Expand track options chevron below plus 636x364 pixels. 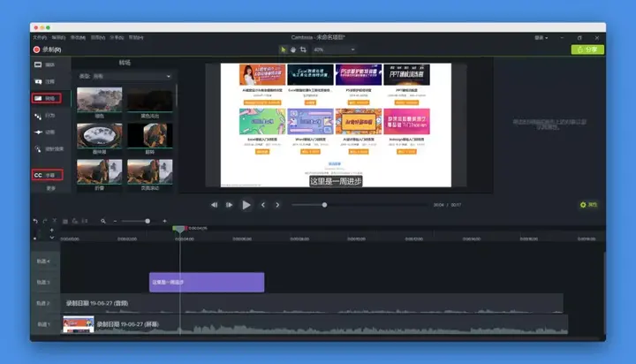tap(52, 238)
